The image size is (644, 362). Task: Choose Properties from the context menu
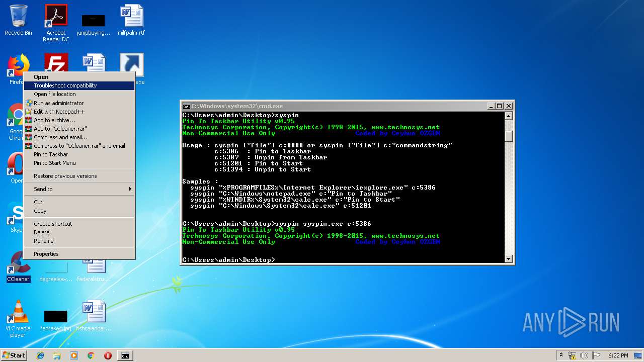79,254
